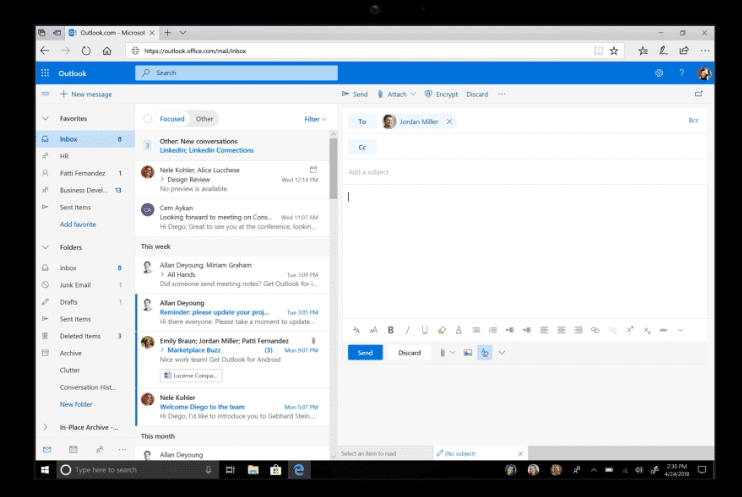Open the attach dropdown arrow beside the paperclip
This screenshot has width=742, height=497.
452,353
